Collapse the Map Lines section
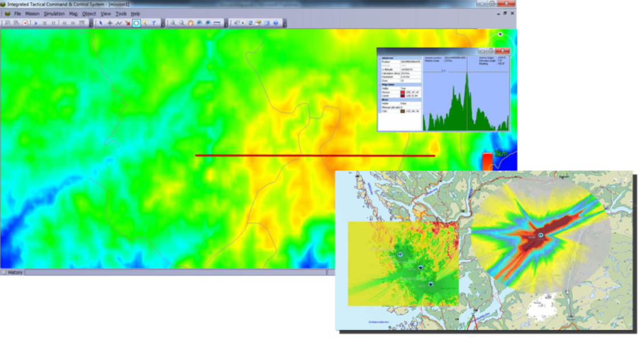The height and width of the screenshot is (347, 644). coord(380,84)
